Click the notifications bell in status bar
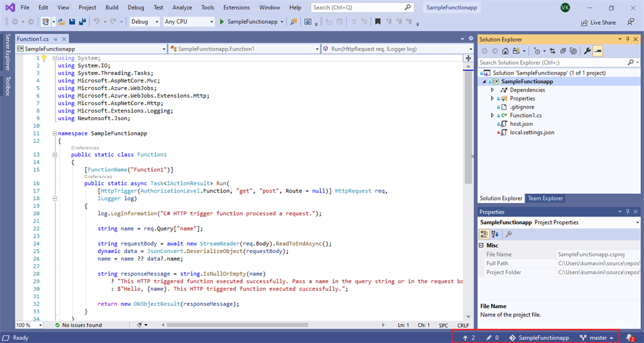Viewport: 644px width, 343px height. pos(630,338)
